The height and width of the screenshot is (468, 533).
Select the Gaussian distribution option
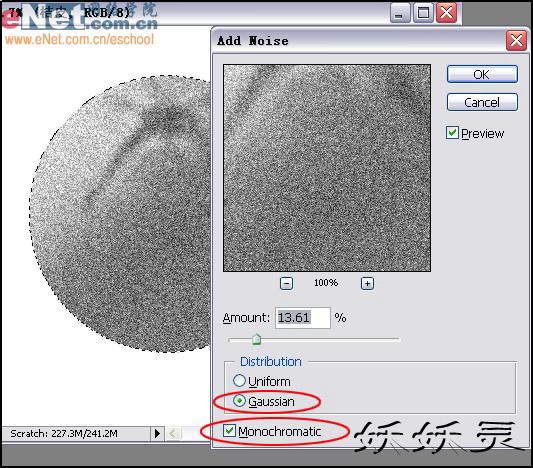click(x=239, y=401)
